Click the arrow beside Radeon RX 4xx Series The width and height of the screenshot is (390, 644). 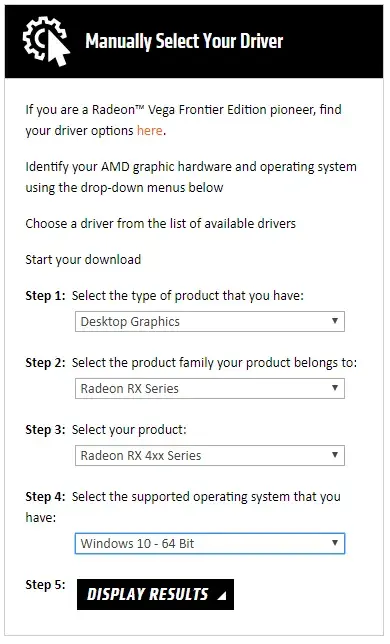335,455
